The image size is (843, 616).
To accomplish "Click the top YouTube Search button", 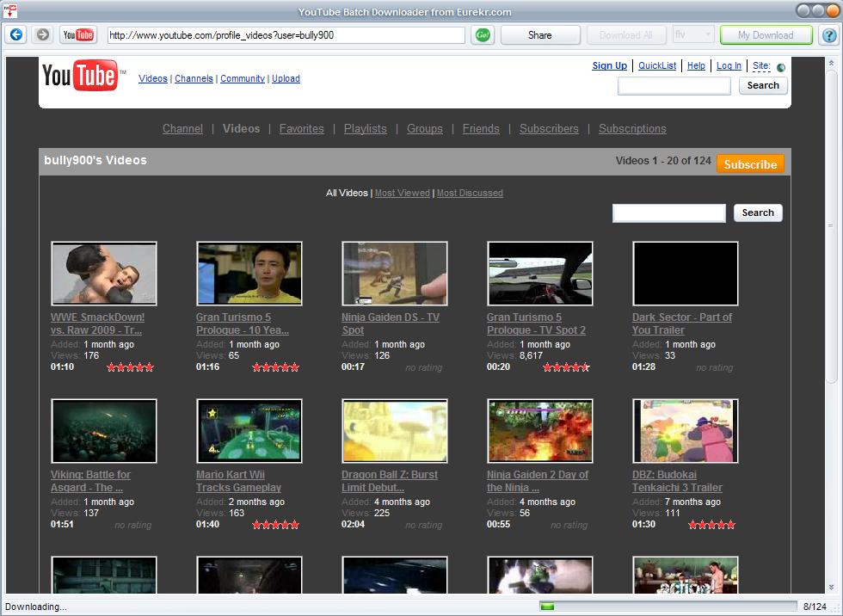I will [x=763, y=85].
